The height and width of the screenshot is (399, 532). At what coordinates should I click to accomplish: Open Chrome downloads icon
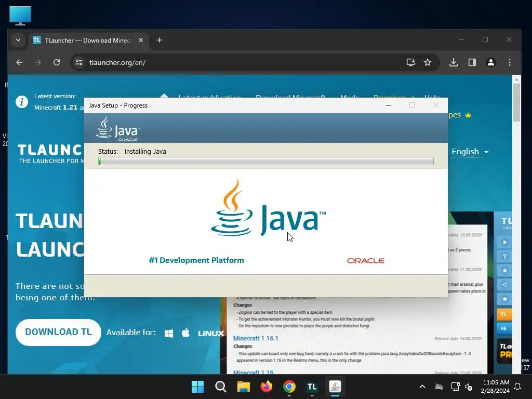(453, 62)
